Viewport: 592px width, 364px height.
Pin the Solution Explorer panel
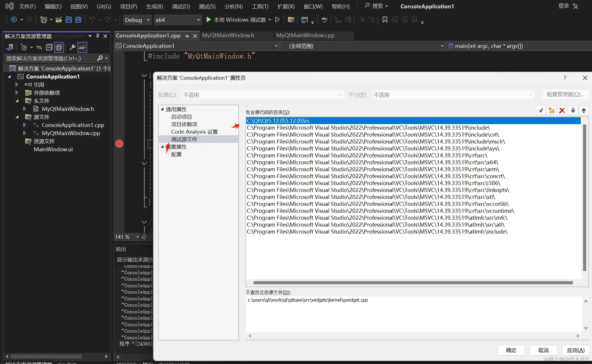(98, 36)
